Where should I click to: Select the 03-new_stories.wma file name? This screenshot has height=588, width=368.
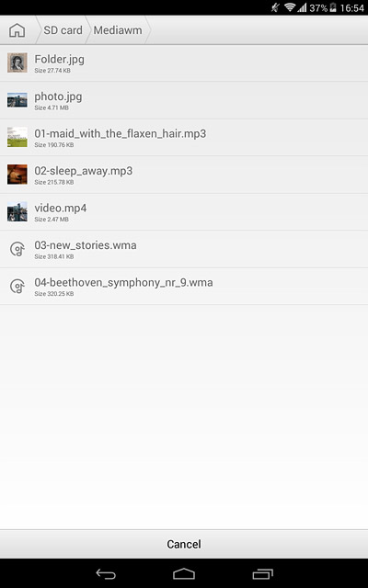[x=86, y=245]
